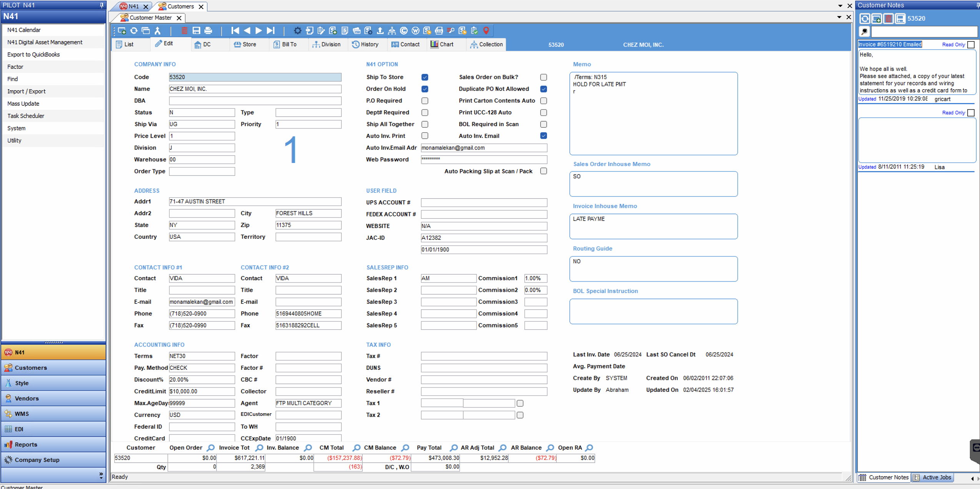Click the Name input field
This screenshot has height=489, width=980.
tap(255, 89)
